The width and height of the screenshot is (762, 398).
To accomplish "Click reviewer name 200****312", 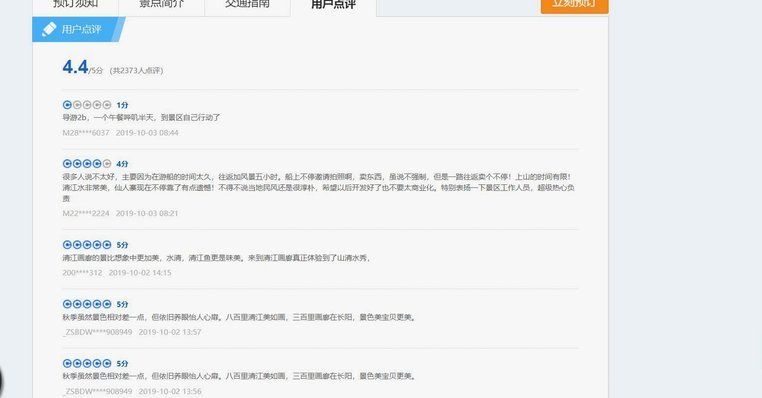I will [x=83, y=273].
